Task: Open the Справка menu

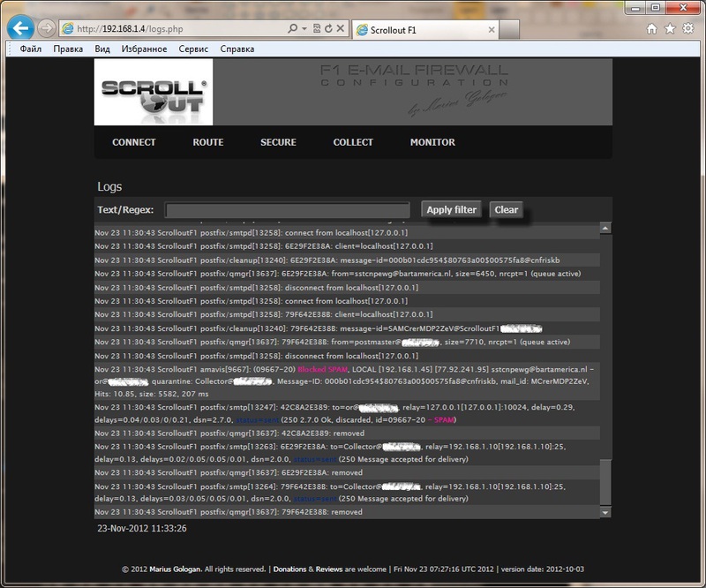Action: (x=237, y=49)
